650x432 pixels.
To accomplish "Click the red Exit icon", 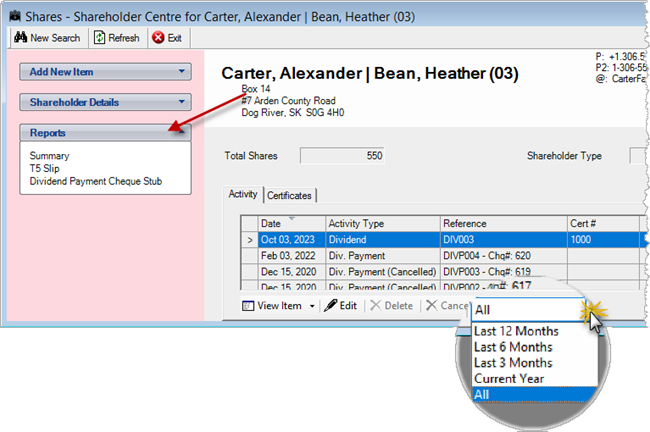I will pyautogui.click(x=158, y=38).
